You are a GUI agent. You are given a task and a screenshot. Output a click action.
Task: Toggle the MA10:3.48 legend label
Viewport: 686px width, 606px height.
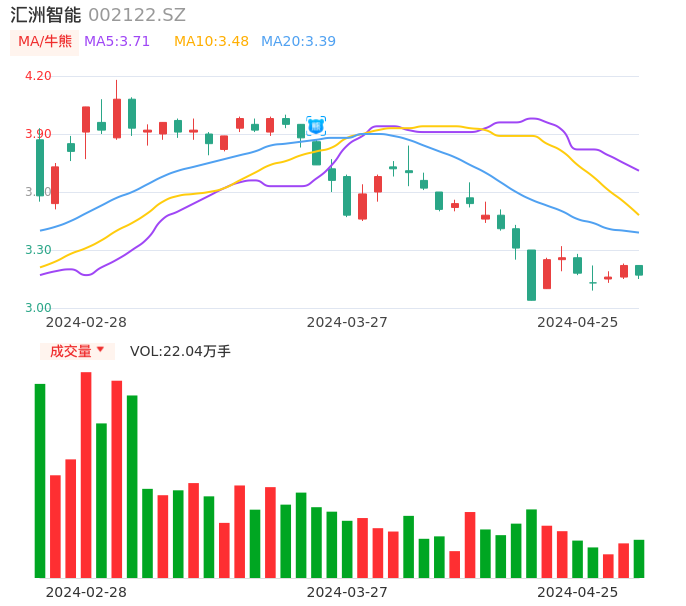[x=211, y=41]
